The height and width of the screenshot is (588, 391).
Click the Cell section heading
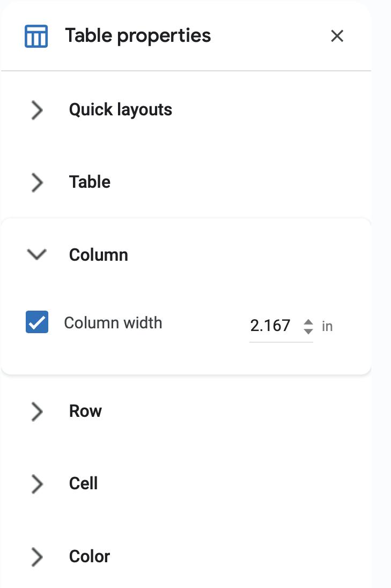(x=83, y=484)
